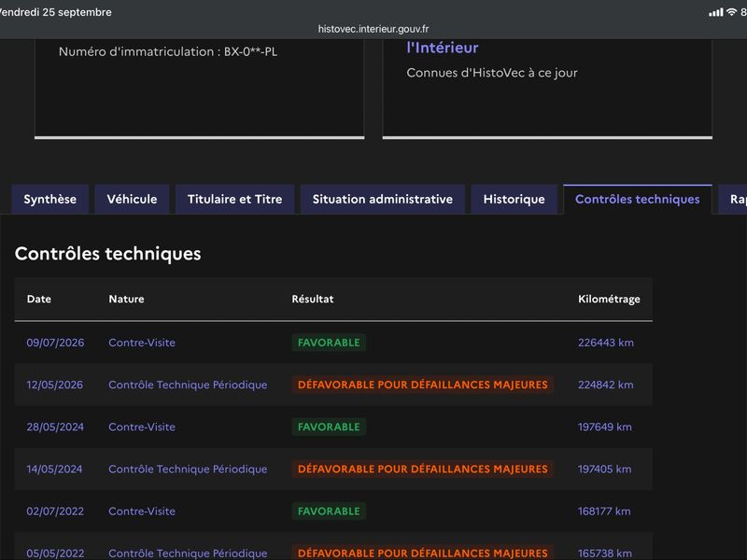Tap the Wi-Fi status icon
This screenshot has height=560, width=747.
(x=731, y=12)
